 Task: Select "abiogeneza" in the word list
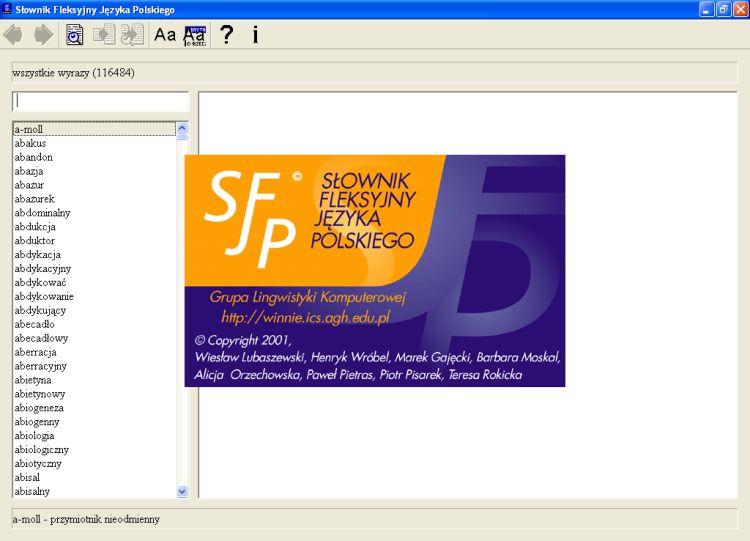pyautogui.click(x=94, y=408)
